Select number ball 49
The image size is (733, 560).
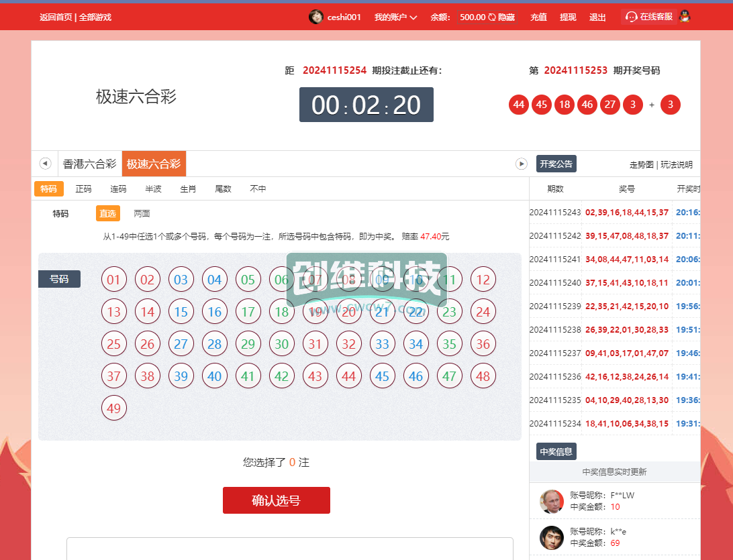(x=114, y=408)
